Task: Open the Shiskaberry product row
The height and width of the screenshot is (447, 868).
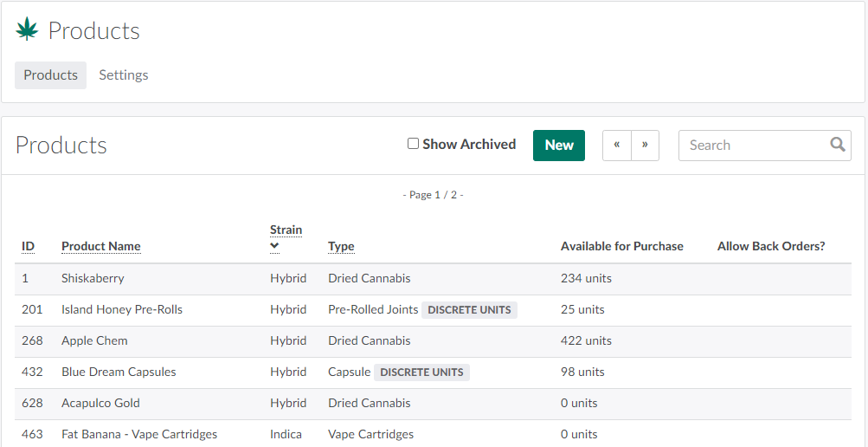Action: [93, 279]
